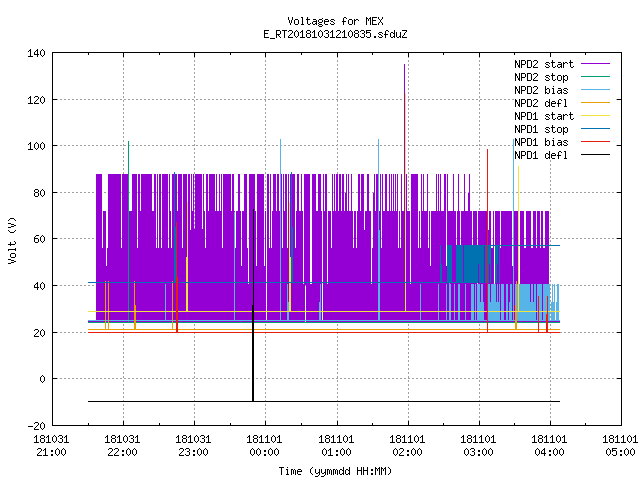Click the 140 value on voltage axis
The image size is (640, 480).
pos(36,53)
